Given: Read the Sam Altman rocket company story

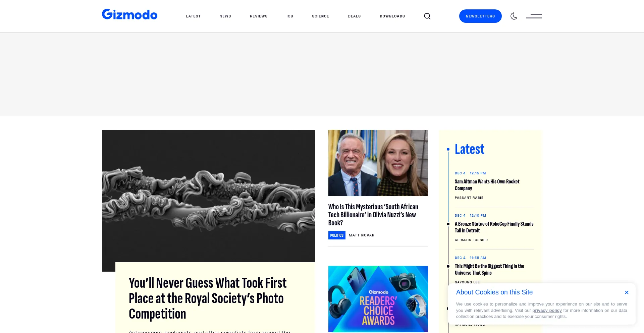Looking at the screenshot, I should (x=487, y=185).
